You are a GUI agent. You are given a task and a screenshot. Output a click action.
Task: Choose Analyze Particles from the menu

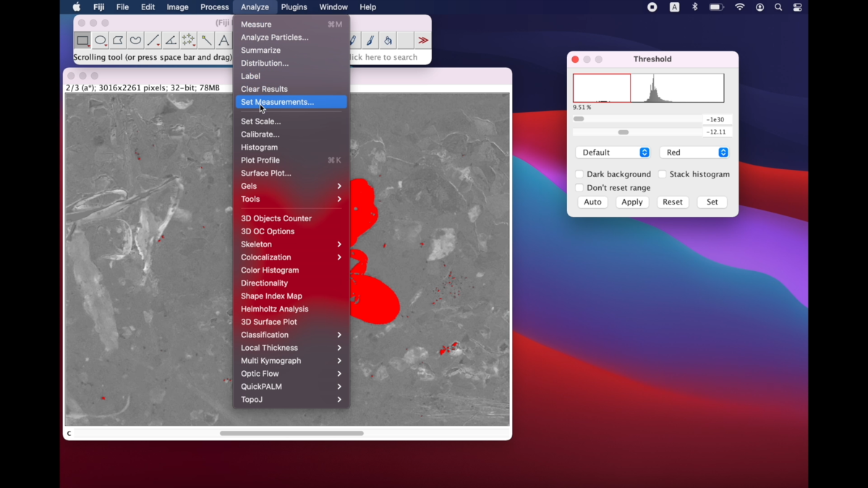[291, 38]
